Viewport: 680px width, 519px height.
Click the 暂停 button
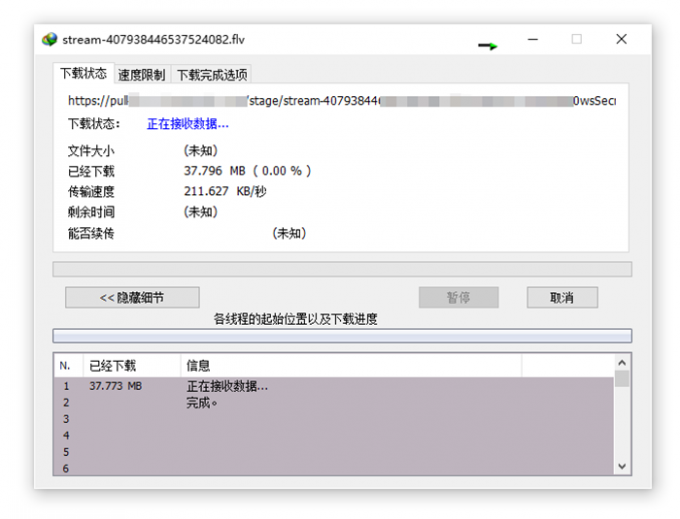(458, 297)
